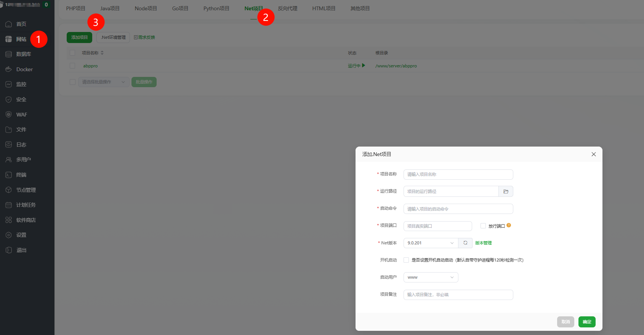644x335 pixels.
Task: Close the 添加.Net项目 dialog
Action: 593,154
